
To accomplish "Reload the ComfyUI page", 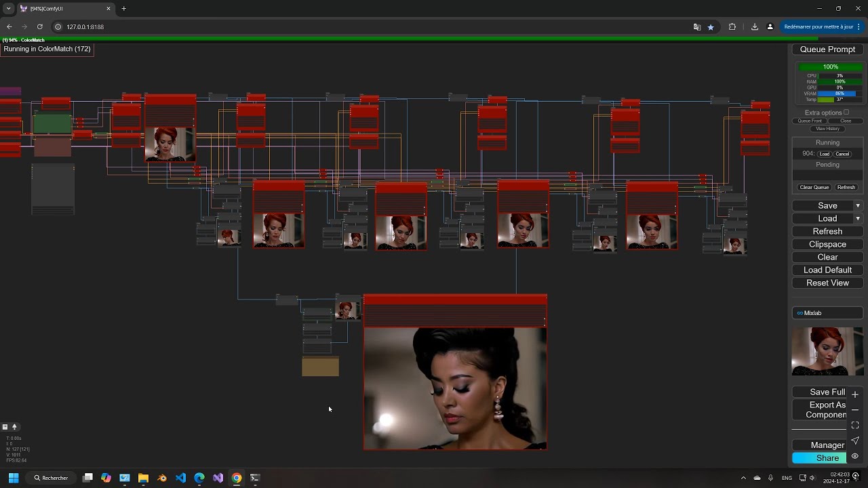I will point(40,27).
